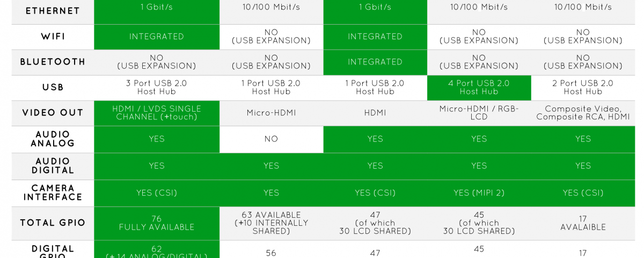Viewport: 644px width, 258px height.
Task: Select the 3 Port USB 2.0 Host Hub cell
Action: 157,88
